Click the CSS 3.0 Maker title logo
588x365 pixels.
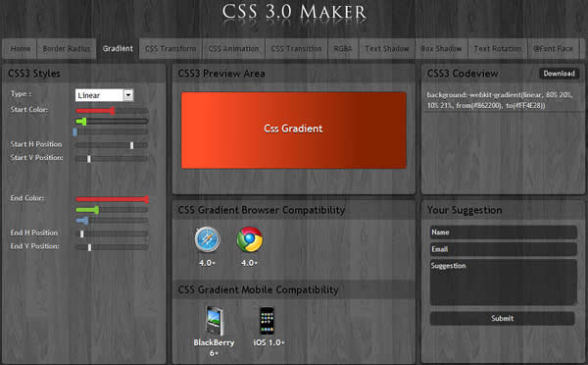tap(294, 13)
